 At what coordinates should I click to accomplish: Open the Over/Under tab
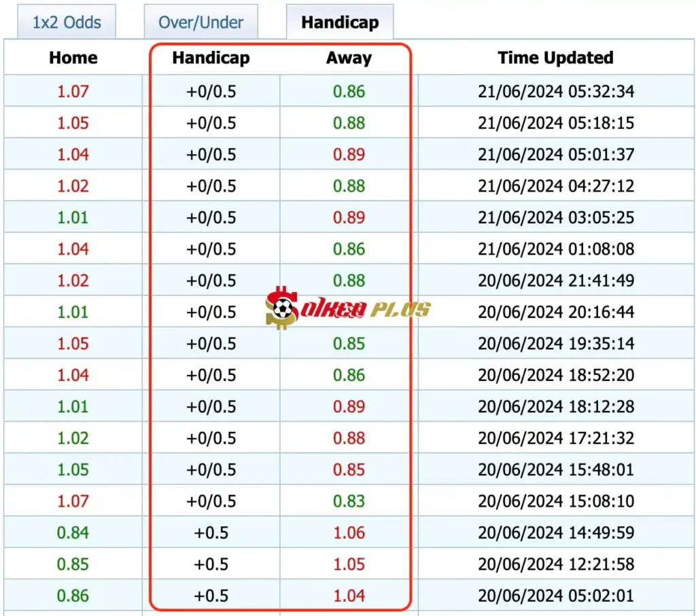(x=201, y=22)
